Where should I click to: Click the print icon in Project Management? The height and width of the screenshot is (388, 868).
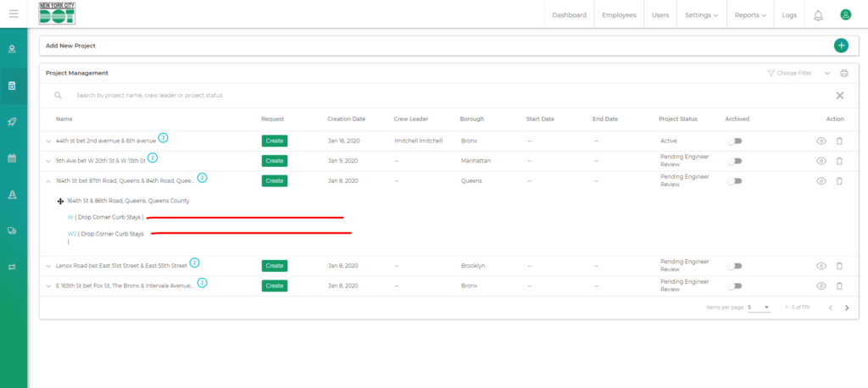[843, 74]
